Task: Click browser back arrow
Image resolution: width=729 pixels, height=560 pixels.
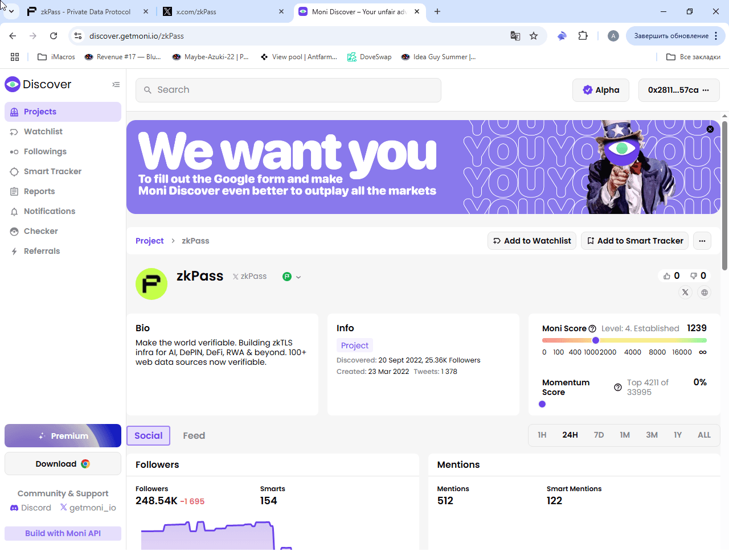Action: 13,36
